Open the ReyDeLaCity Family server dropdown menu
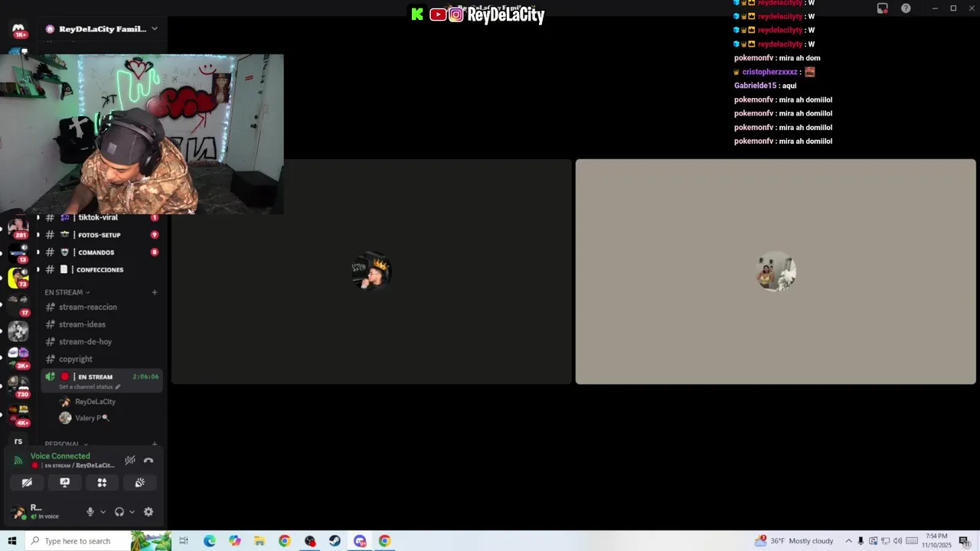 click(102, 29)
